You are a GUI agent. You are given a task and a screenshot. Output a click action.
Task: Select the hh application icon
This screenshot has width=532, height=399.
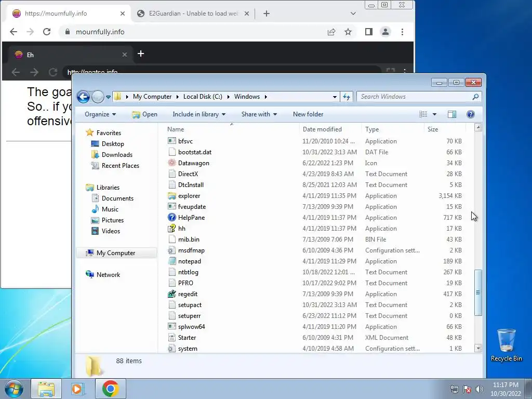172,229
